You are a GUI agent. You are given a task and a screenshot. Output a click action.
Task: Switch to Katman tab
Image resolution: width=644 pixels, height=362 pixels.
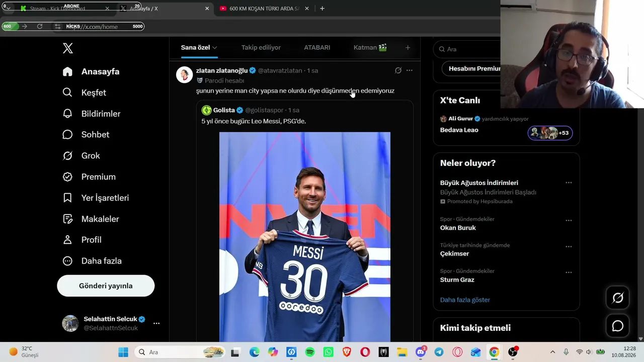pyautogui.click(x=370, y=48)
